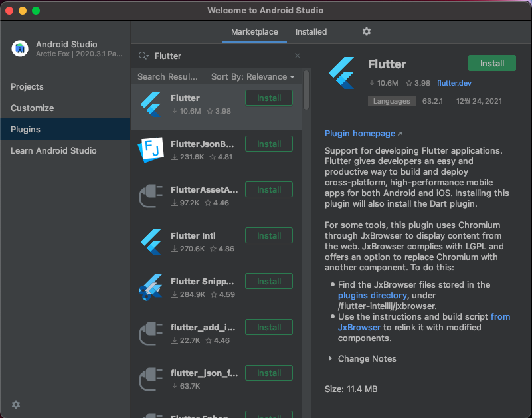This screenshot has height=418, width=532.
Task: Click the version 63.2.1 text
Action: 432,101
